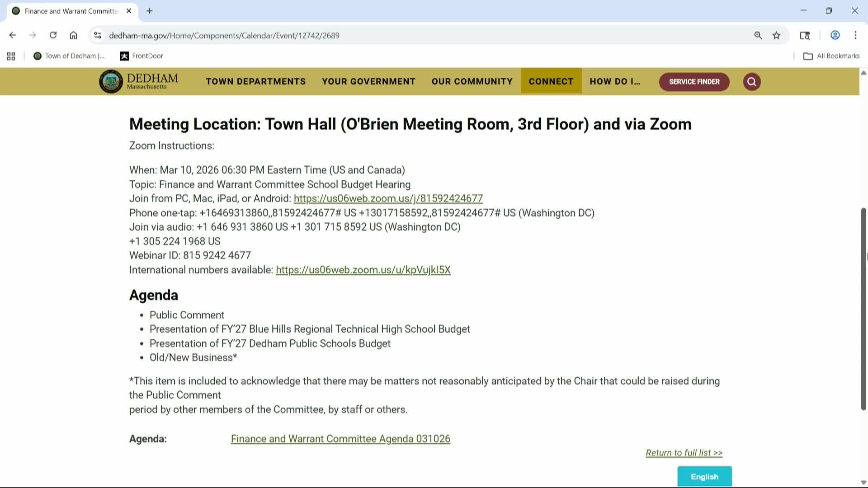Open the browser three-dot menu
Viewport: 868px width, 488px height.
click(x=855, y=35)
